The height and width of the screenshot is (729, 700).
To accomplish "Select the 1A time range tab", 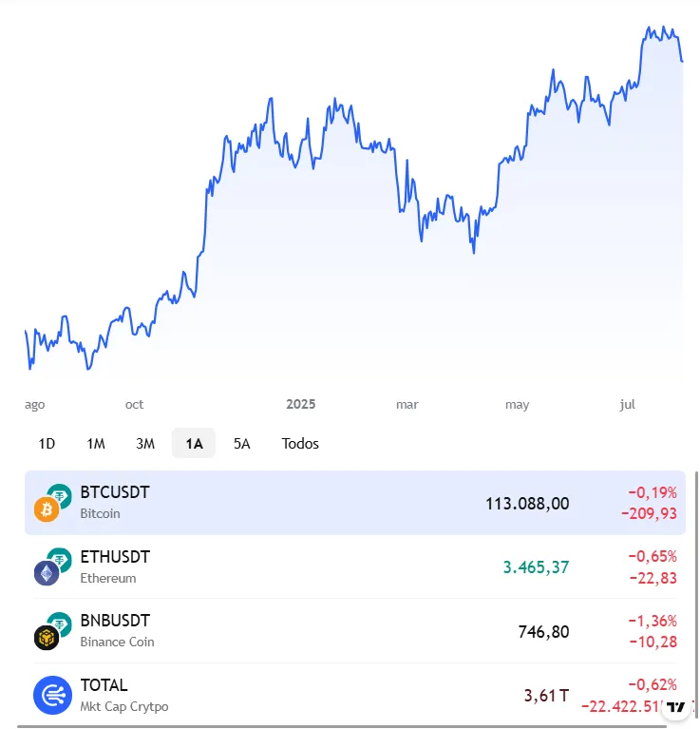I will [x=194, y=444].
